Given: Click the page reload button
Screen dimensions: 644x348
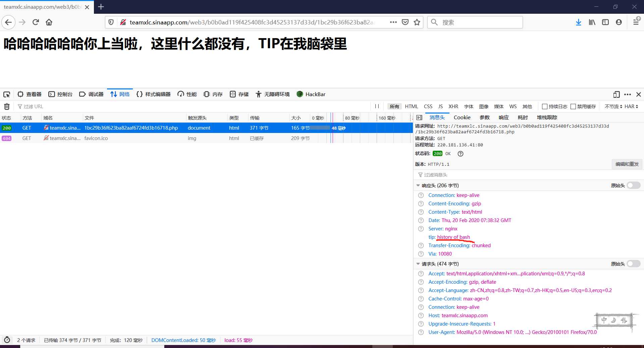Looking at the screenshot, I should (x=36, y=22).
